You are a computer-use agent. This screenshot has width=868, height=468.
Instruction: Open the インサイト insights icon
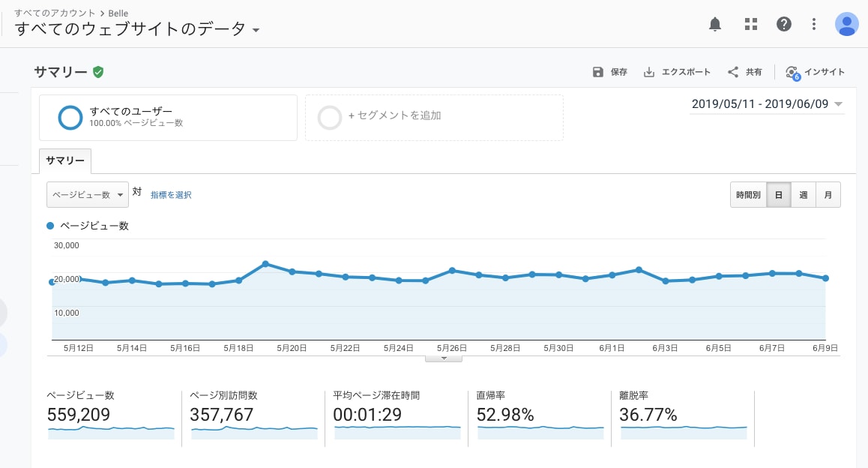[x=793, y=73]
